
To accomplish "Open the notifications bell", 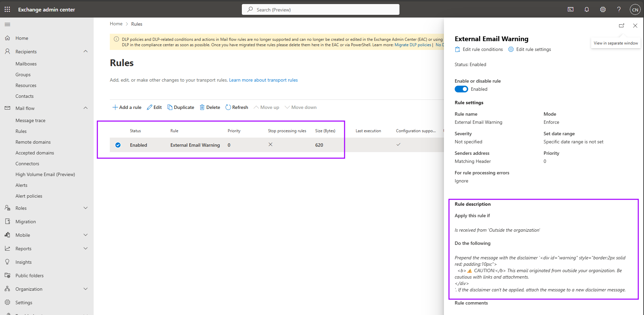I will coord(587,9).
